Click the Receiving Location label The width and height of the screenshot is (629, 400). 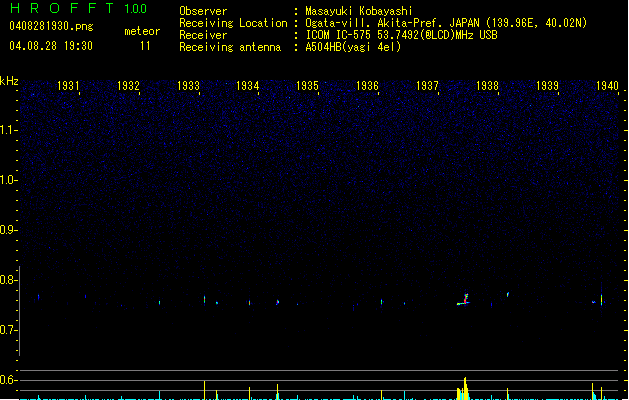pos(233,23)
